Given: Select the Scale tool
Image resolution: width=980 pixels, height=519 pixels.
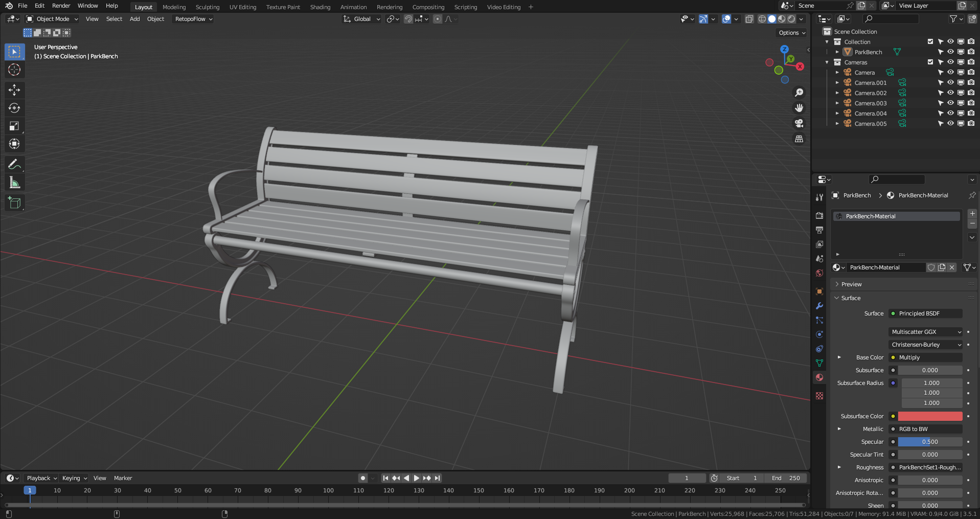Looking at the screenshot, I should (x=14, y=126).
